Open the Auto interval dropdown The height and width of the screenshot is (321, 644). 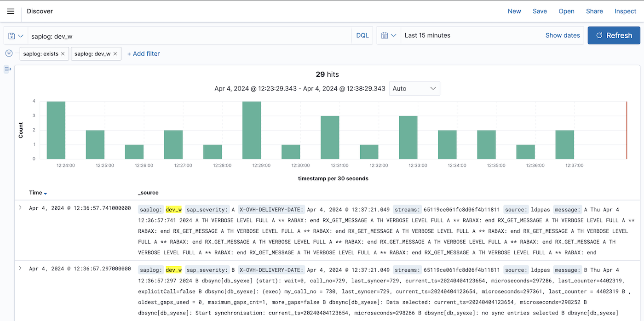(414, 88)
